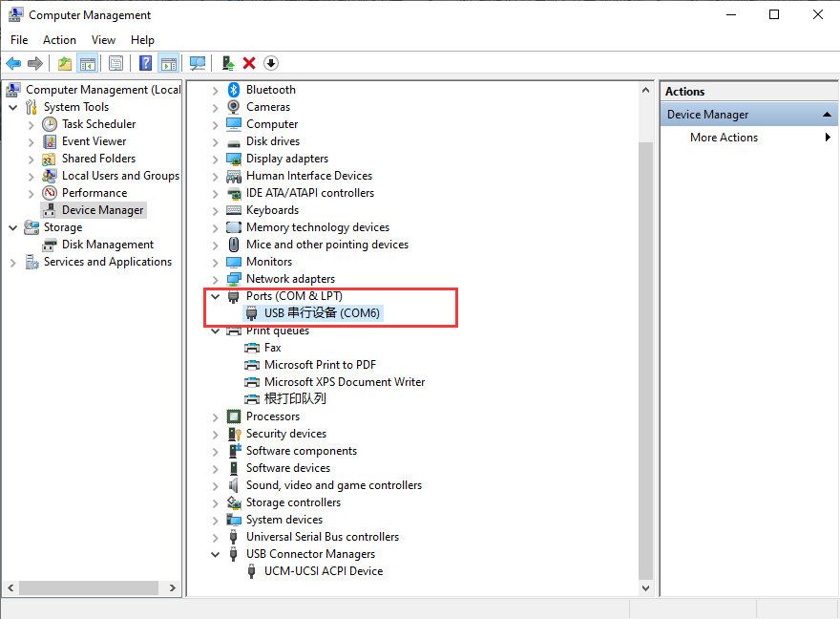The image size is (840, 619).
Task: Click the Up one level folder icon
Action: [x=64, y=63]
